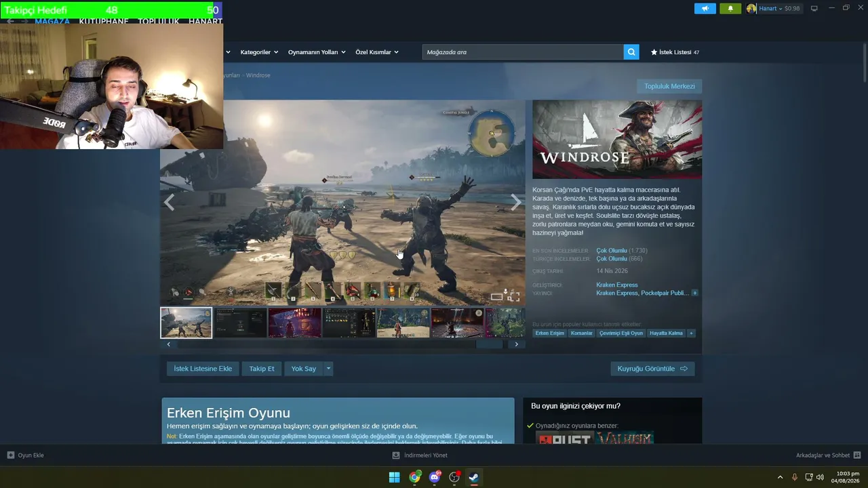Viewport: 868px width, 488px height.
Task: Click the $0.98 wallet balance
Action: pos(792,9)
